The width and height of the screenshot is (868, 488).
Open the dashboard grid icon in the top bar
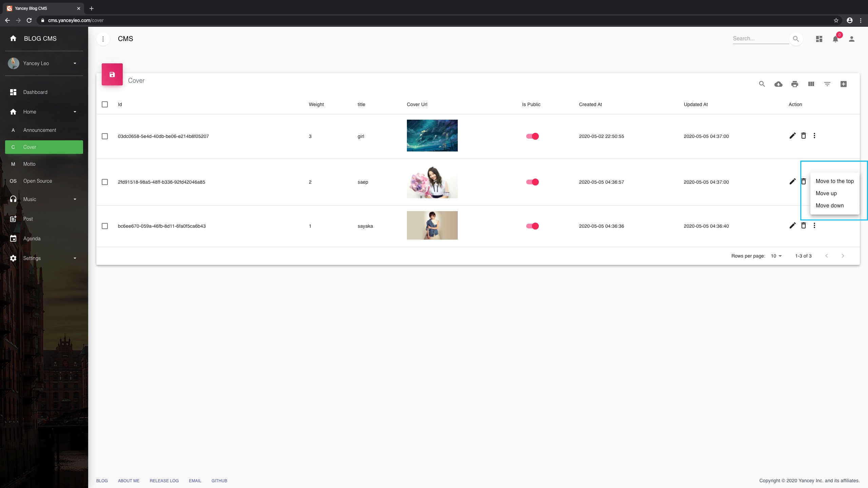point(819,39)
